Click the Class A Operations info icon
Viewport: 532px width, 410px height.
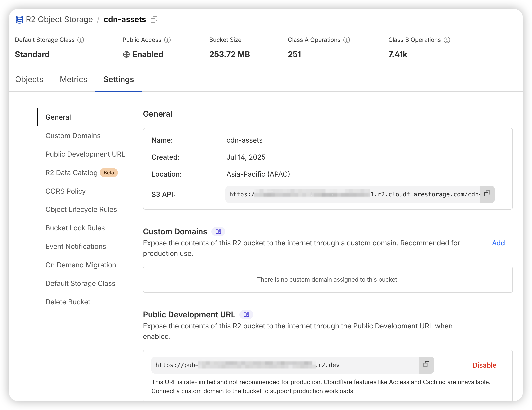346,40
